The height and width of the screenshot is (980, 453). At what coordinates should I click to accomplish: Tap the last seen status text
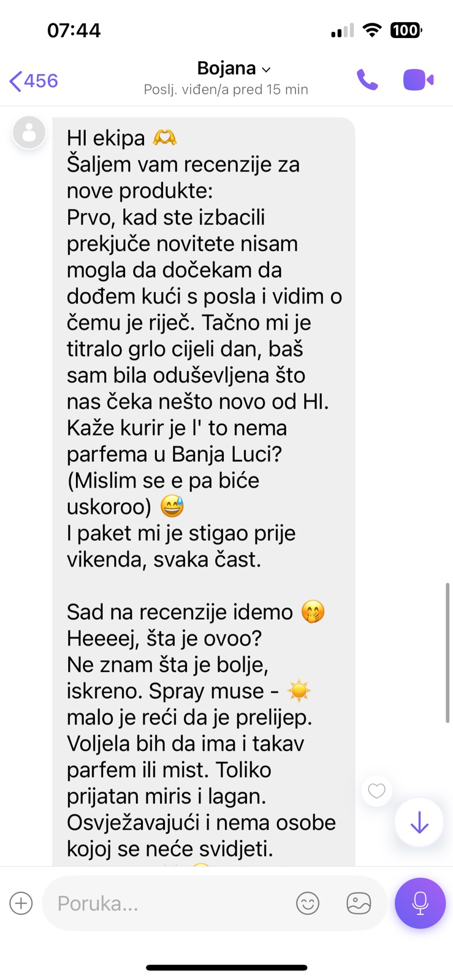coord(226,89)
